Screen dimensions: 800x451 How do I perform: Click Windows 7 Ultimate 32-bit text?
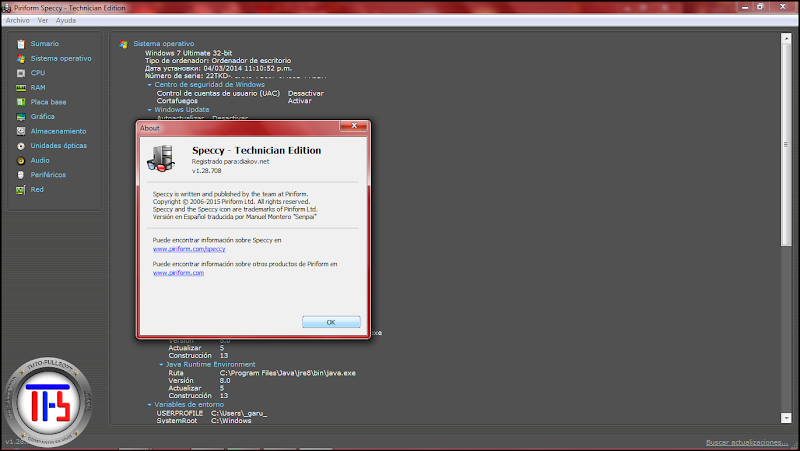pos(188,53)
